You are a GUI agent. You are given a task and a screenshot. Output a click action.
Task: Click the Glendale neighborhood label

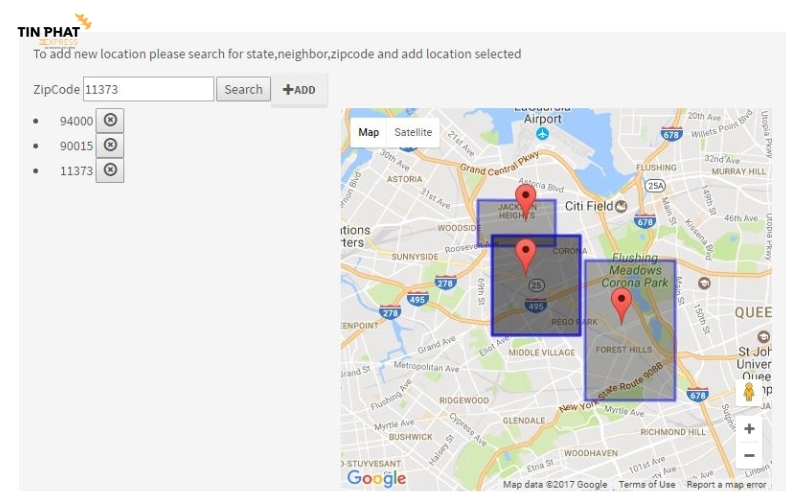(524, 420)
